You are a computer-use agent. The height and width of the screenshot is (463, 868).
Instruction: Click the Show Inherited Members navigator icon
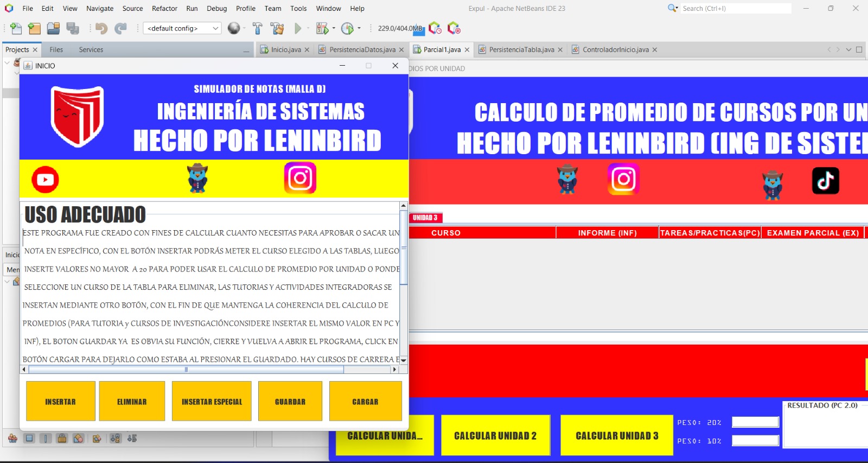(x=12, y=438)
